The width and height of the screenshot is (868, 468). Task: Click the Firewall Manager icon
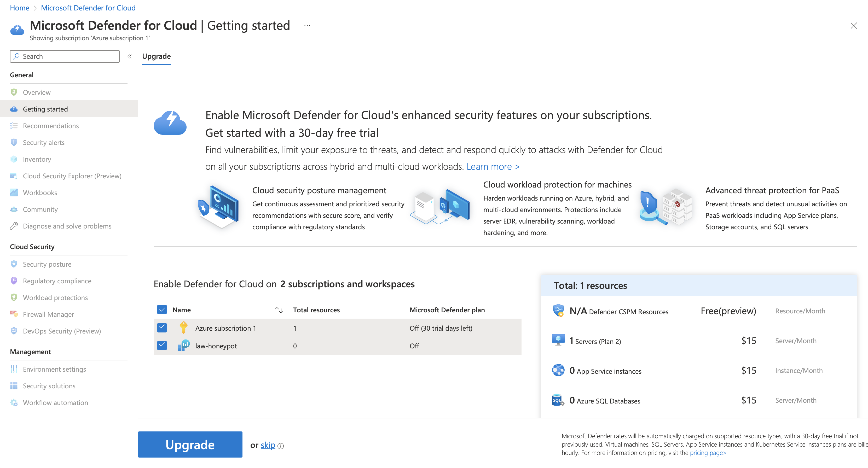tap(14, 314)
